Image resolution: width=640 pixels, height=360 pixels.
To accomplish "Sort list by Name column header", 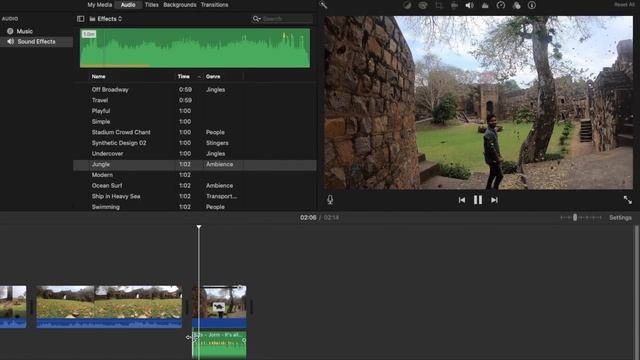I will (x=98, y=76).
